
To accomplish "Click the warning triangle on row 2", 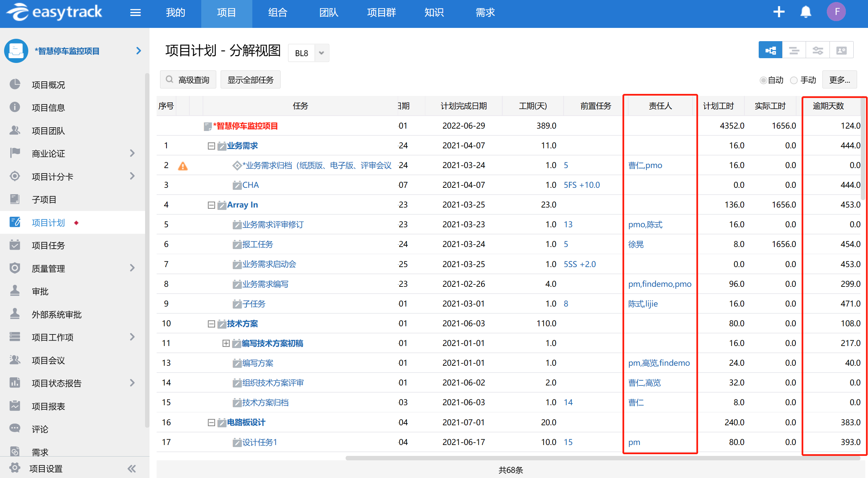I will click(x=183, y=166).
